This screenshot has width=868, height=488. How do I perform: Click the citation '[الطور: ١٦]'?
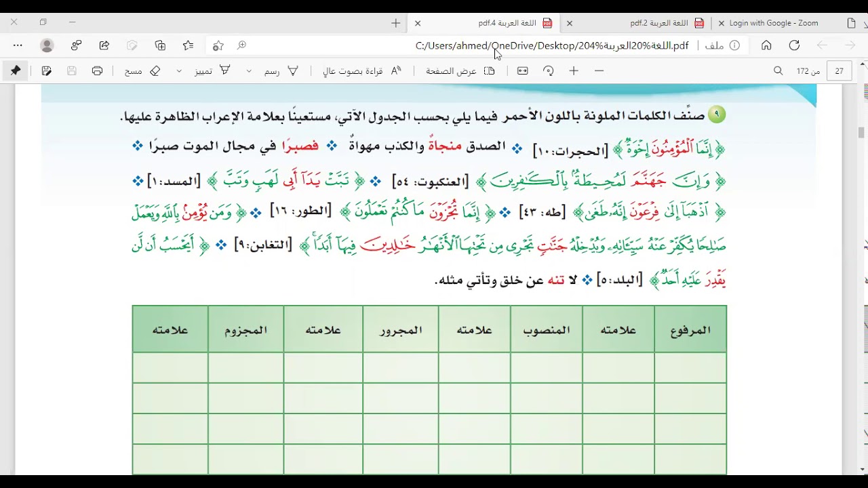(301, 211)
